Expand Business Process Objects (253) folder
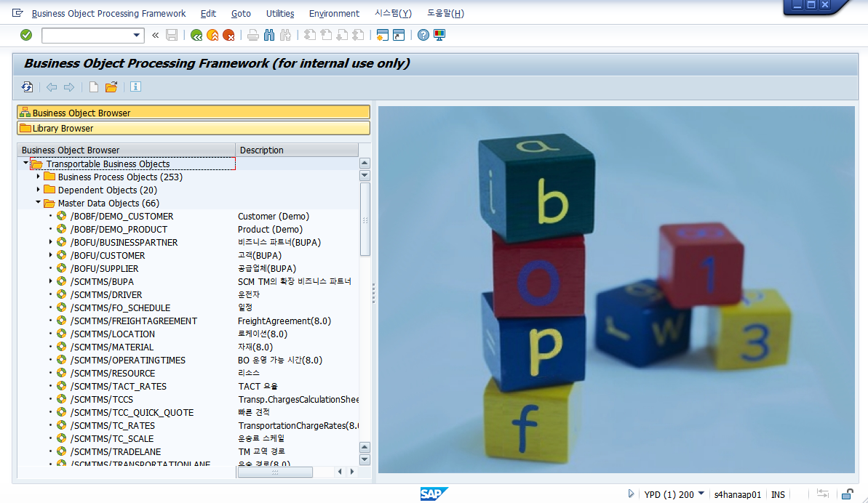Screen dimensions: 868x503 (38, 177)
